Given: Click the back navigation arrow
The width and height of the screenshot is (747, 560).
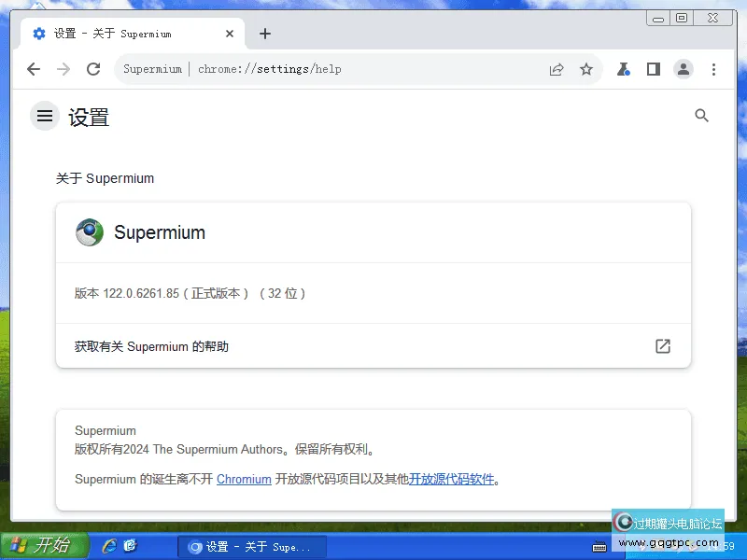Looking at the screenshot, I should pos(34,68).
